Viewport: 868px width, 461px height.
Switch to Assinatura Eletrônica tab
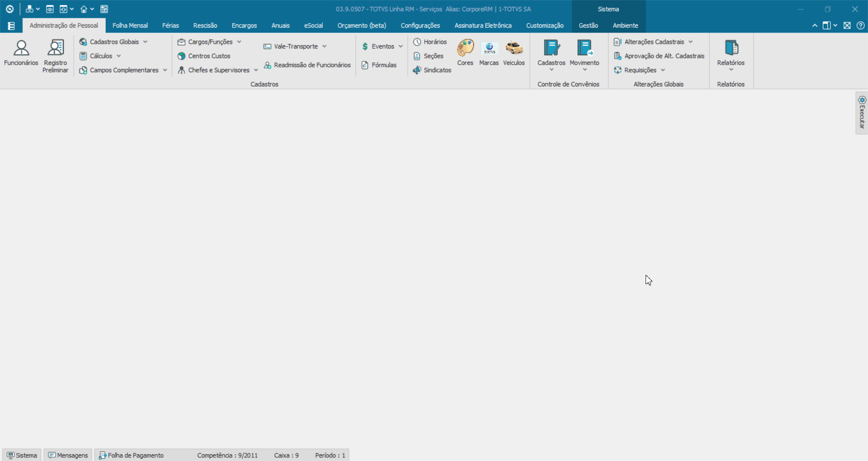click(483, 26)
